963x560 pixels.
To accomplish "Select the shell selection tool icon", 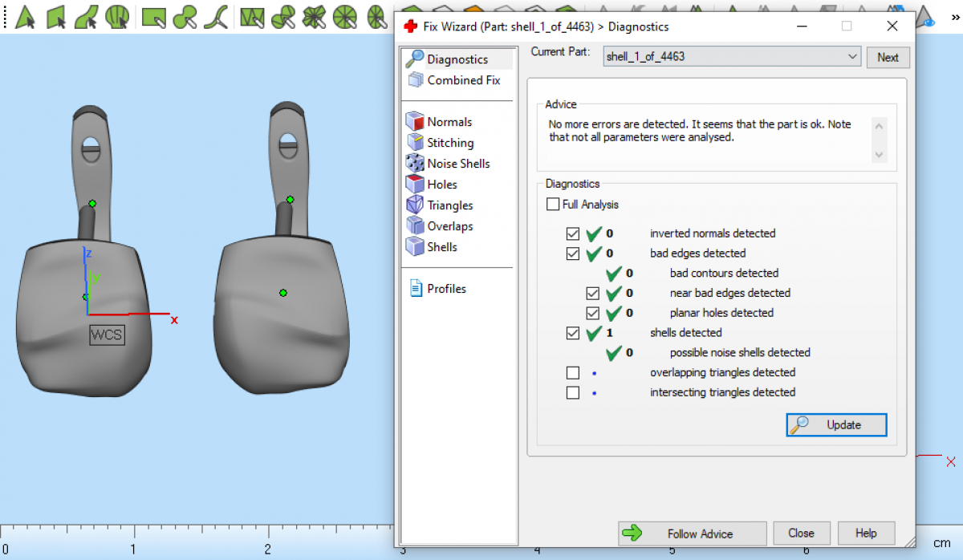I will 117,16.
